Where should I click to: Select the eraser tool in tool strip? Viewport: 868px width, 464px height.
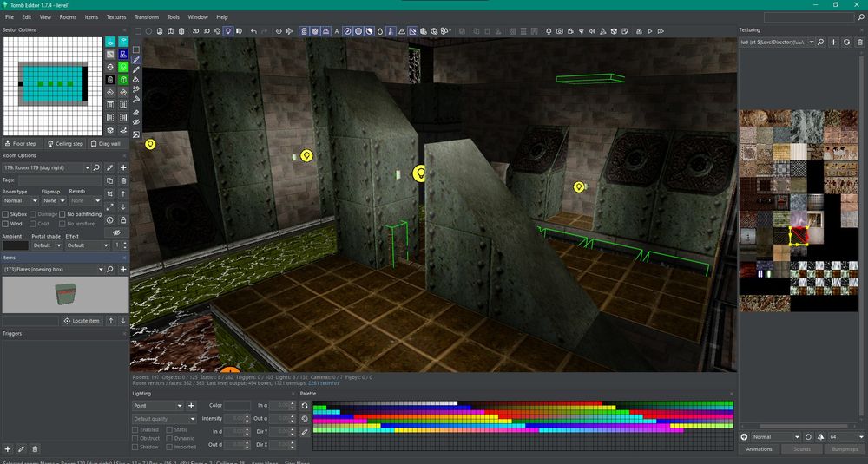click(x=136, y=112)
